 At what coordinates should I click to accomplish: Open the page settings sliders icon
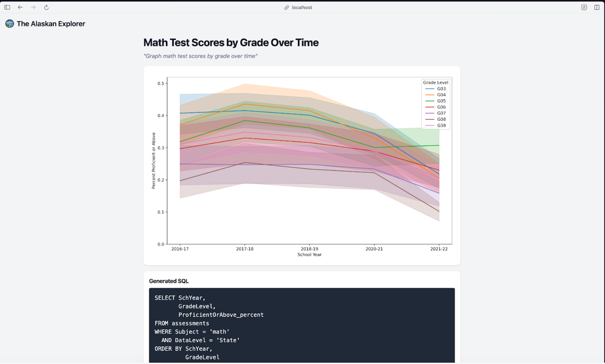tap(584, 7)
